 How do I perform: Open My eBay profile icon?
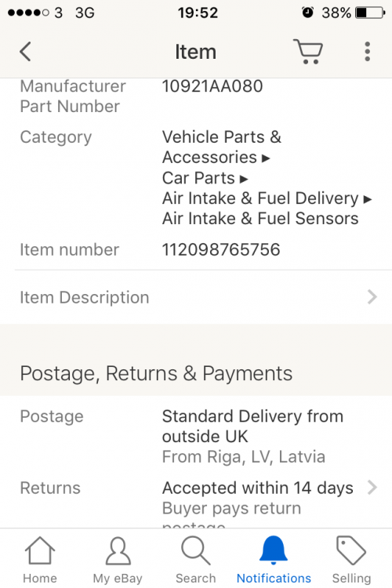pos(118,550)
